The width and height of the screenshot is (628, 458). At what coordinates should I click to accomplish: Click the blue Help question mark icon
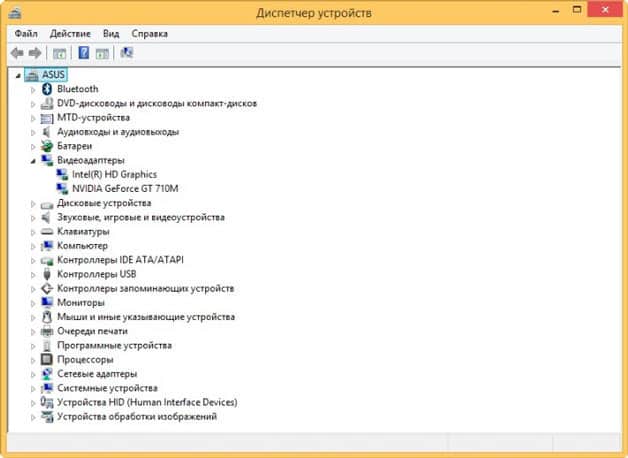coord(84,52)
